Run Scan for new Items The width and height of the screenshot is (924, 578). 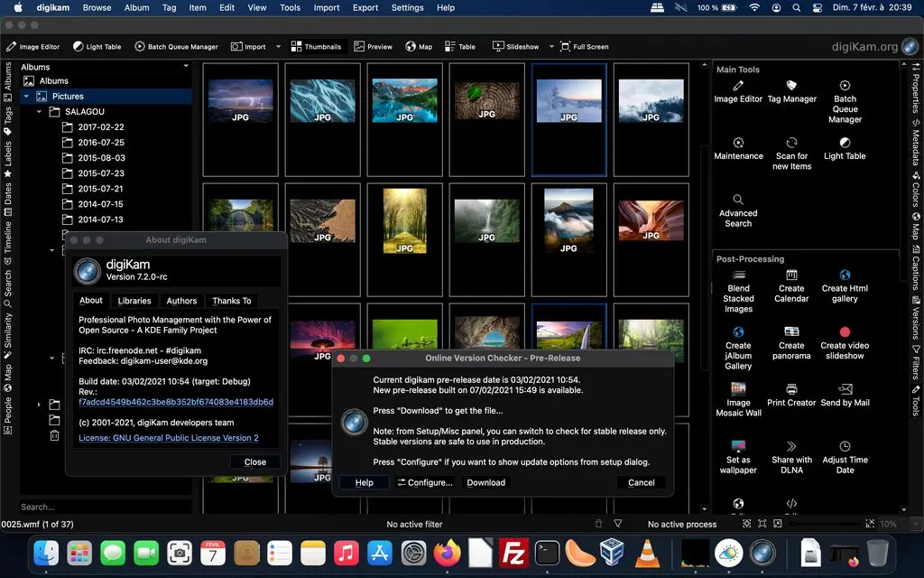[x=791, y=150]
